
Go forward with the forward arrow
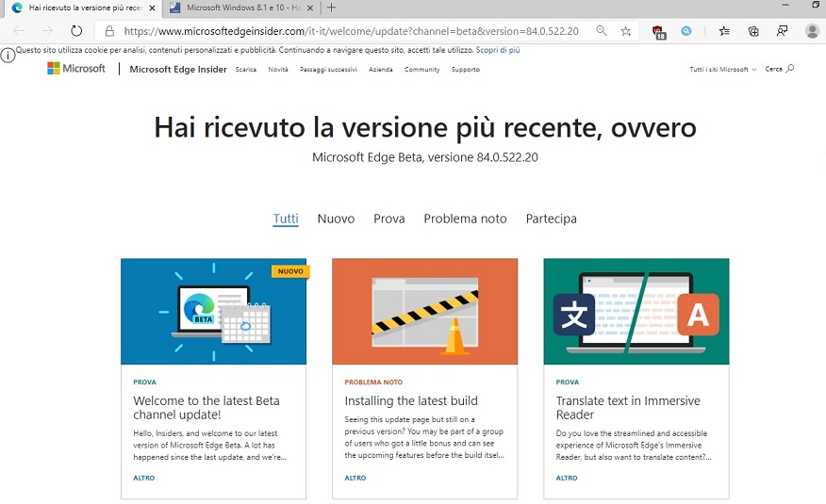[x=47, y=31]
